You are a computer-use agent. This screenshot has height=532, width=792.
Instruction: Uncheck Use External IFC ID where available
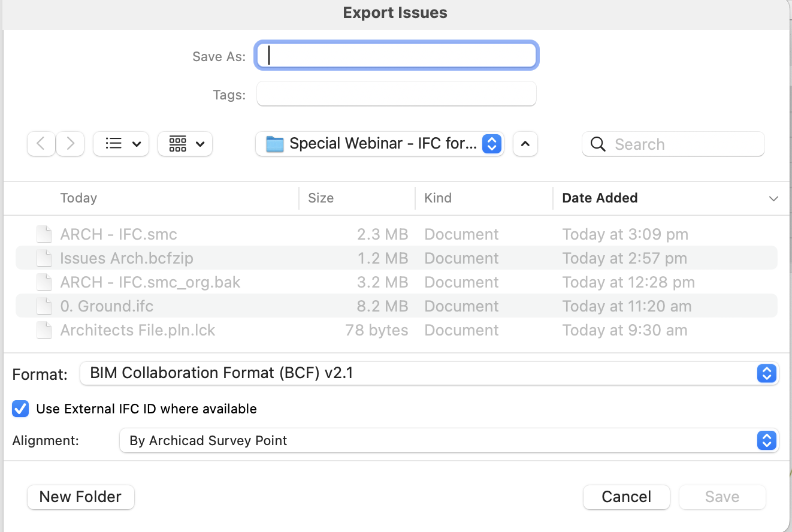coord(20,409)
